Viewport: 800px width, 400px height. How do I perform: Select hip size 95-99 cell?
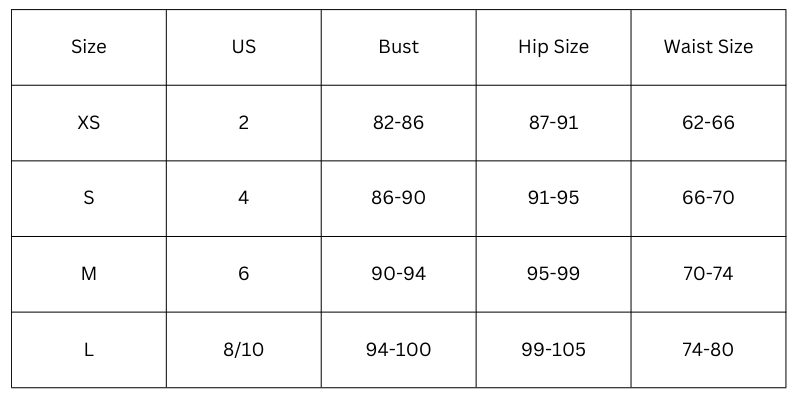click(553, 274)
